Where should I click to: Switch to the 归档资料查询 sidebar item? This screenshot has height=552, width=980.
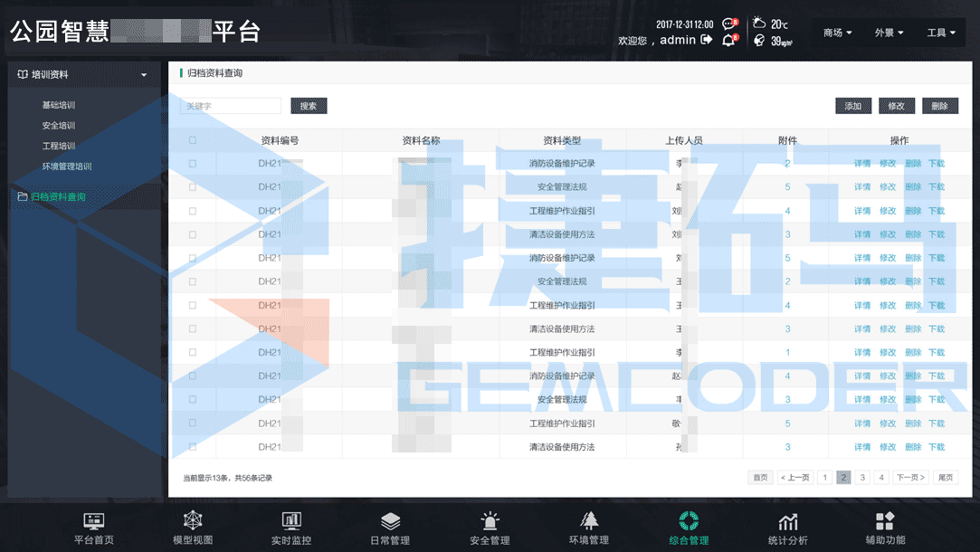(x=61, y=196)
